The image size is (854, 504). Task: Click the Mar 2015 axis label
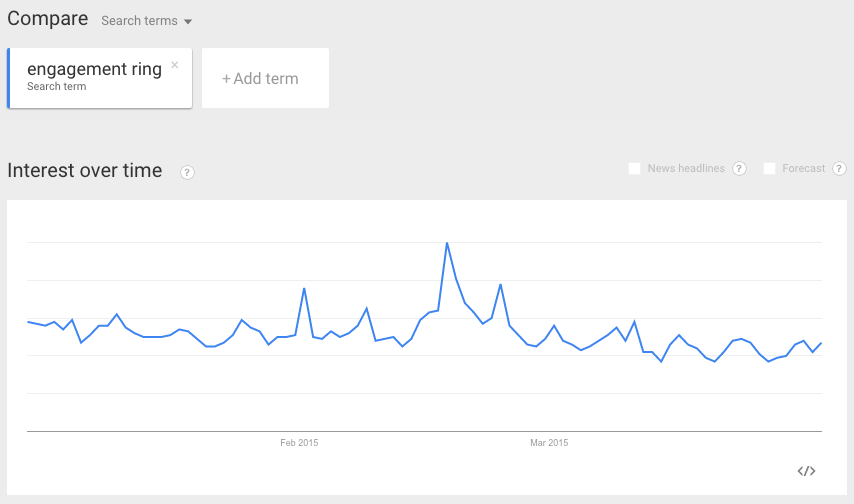pos(549,443)
